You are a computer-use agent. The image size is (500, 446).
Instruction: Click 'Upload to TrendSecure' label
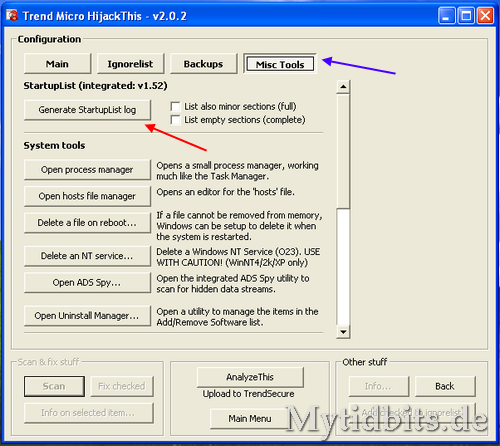coord(248,394)
